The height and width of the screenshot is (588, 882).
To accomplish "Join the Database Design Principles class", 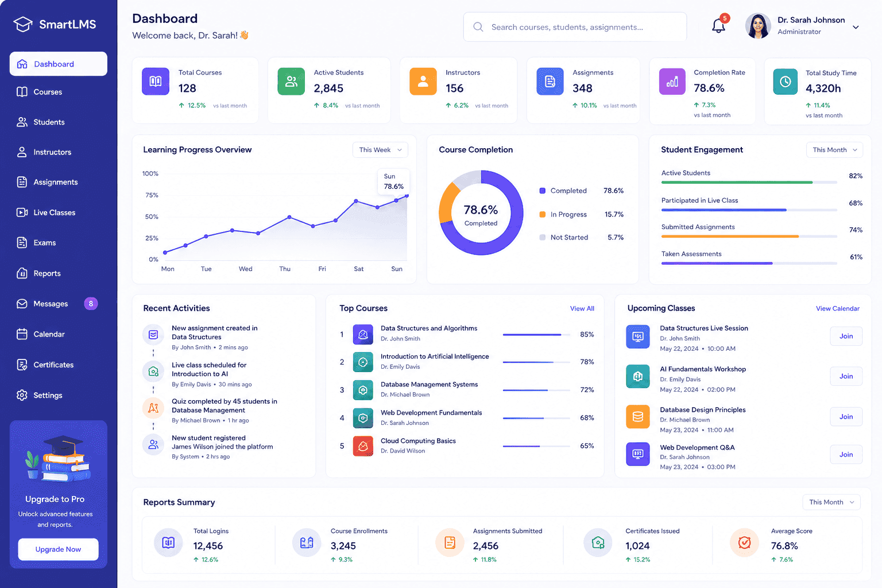I will [846, 416].
